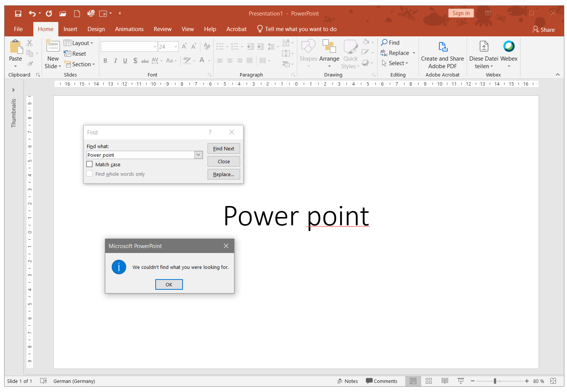567x392 pixels.
Task: Save the presentation via the floppy disk icon
Action: click(18, 14)
